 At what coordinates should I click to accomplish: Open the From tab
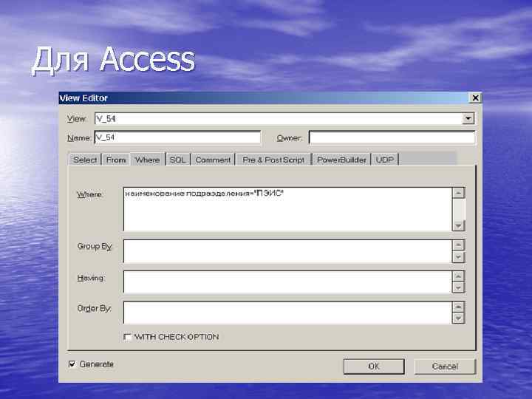pyautogui.click(x=116, y=160)
